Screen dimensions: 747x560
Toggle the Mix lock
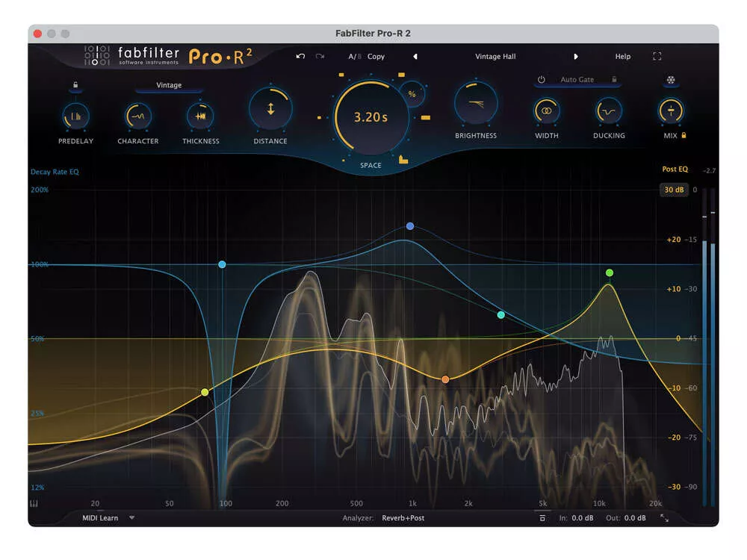click(684, 136)
